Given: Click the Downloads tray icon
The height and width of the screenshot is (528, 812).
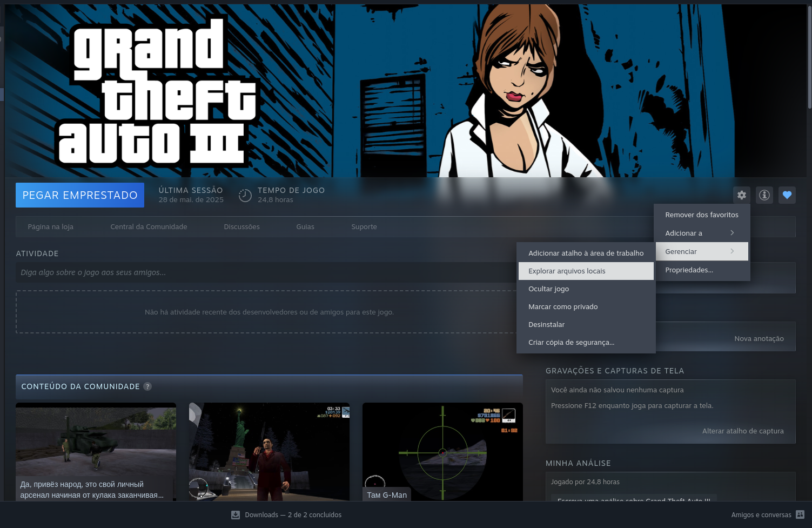Looking at the screenshot, I should click(x=236, y=515).
